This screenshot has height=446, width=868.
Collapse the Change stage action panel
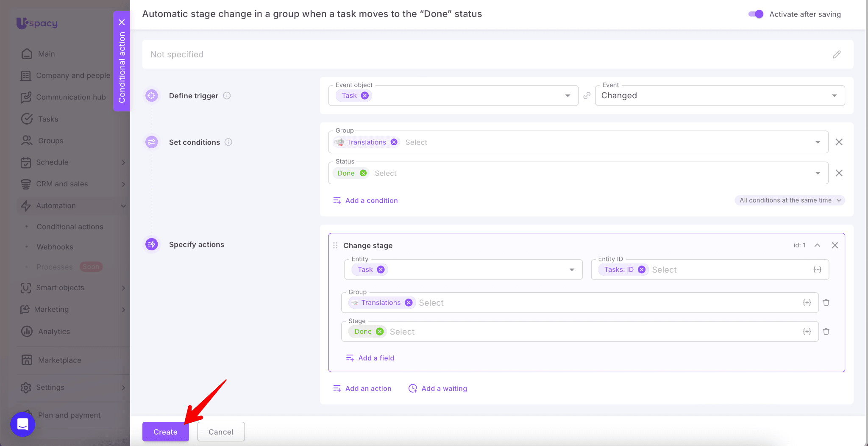point(817,245)
